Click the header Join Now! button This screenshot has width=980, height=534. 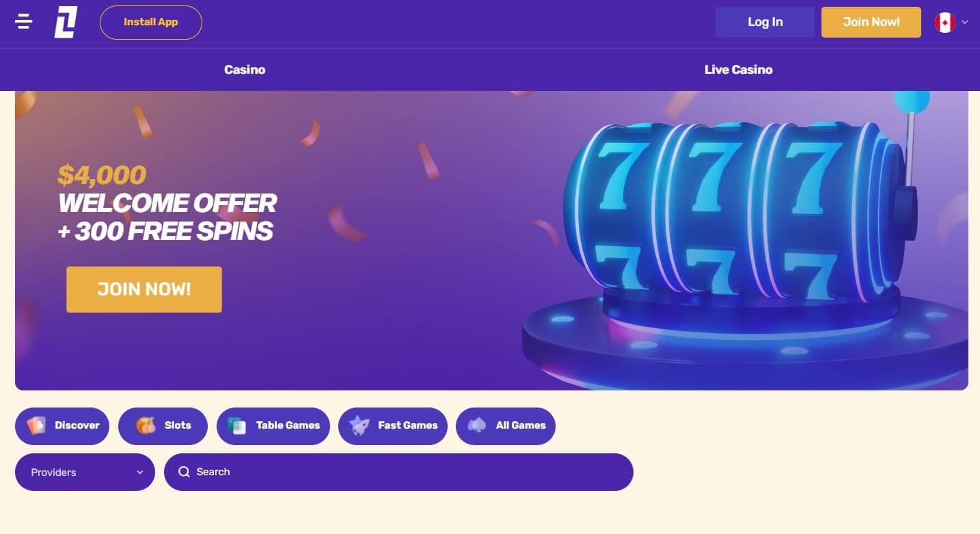[871, 22]
